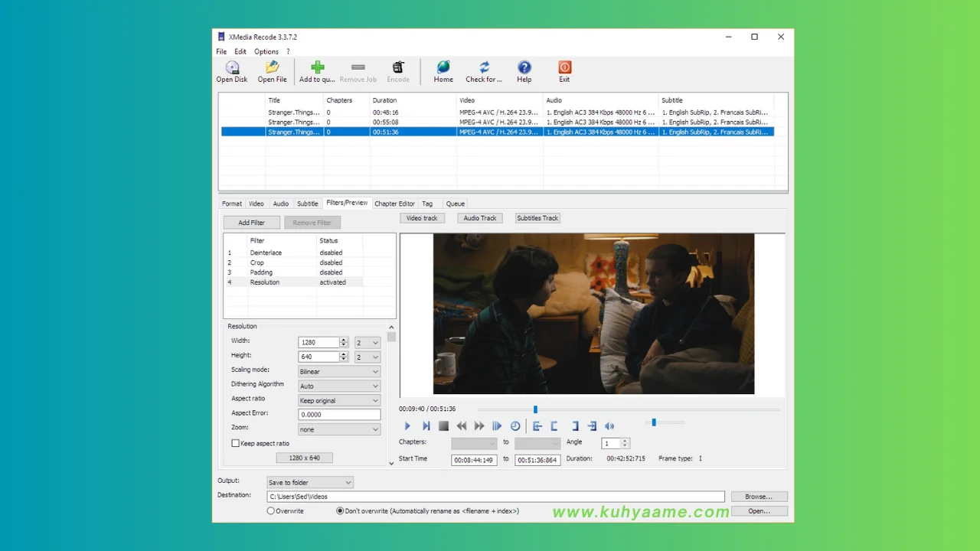The image size is (980, 551).
Task: Play the video preview
Action: tap(407, 426)
